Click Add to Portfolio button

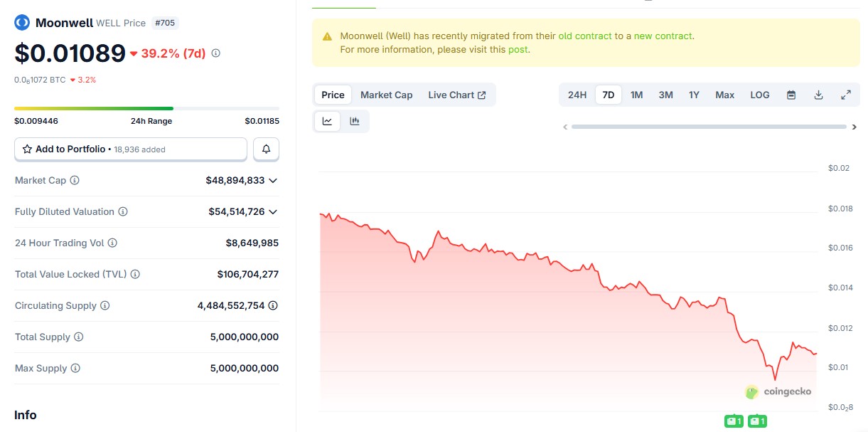[x=131, y=149]
